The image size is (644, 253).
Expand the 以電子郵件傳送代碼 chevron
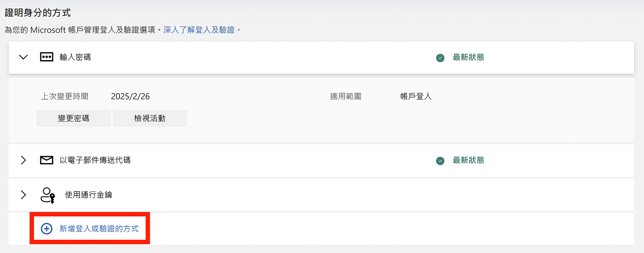tap(23, 160)
